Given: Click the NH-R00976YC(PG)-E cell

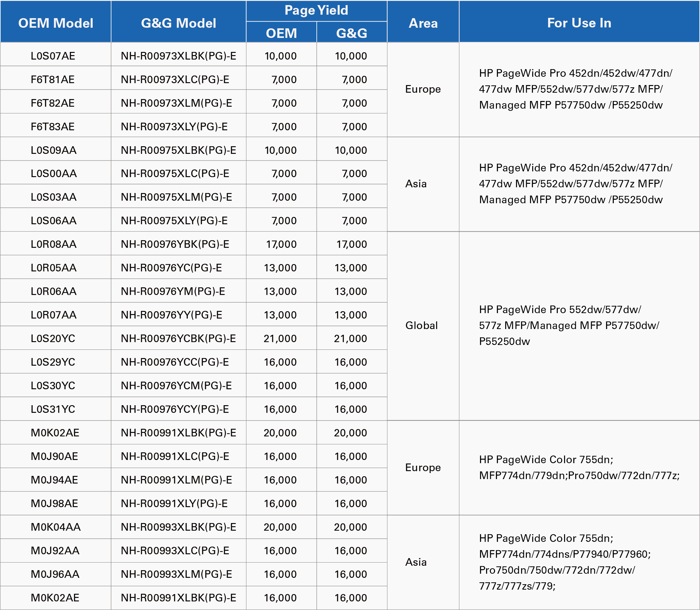Looking at the screenshot, I should point(179,267).
